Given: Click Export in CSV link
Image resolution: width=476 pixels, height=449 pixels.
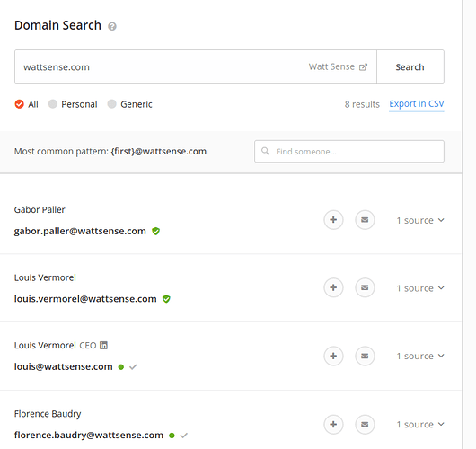Looking at the screenshot, I should [417, 104].
